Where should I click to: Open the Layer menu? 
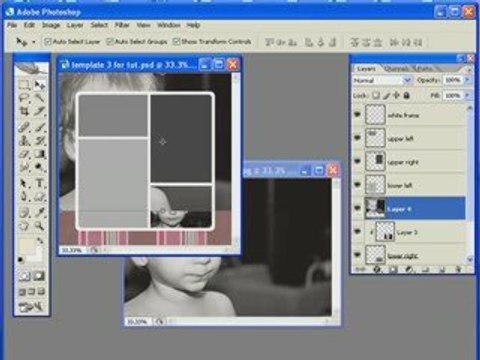pyautogui.click(x=75, y=25)
